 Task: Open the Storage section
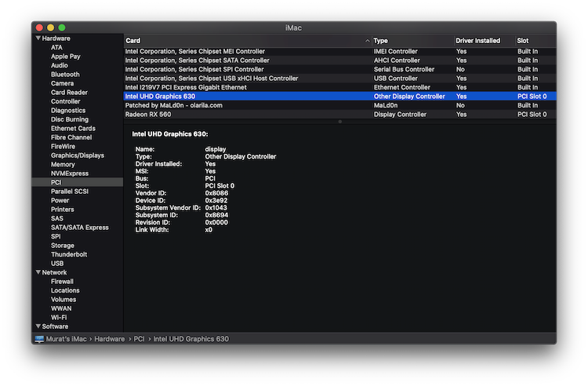click(x=63, y=246)
